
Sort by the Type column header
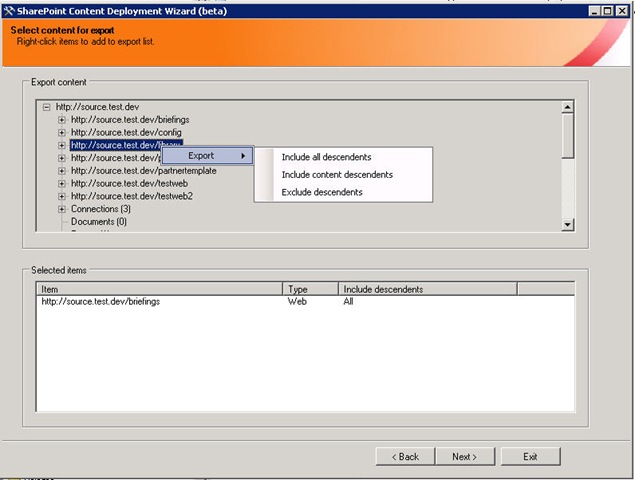pos(310,289)
